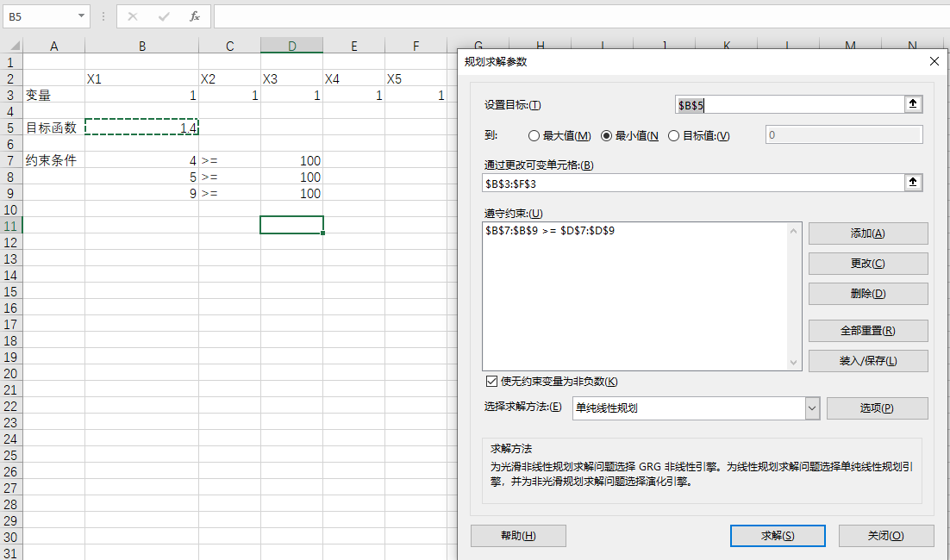Click the insert function fx icon
Screen dimensions: 950x560
pyautogui.click(x=195, y=16)
